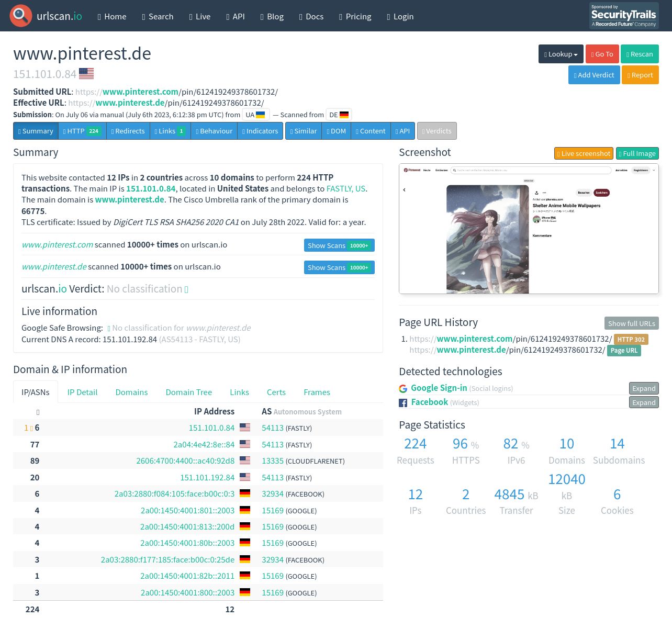Click the 224 Requests statistic
Screen dimensions: 672x618
pyautogui.click(x=416, y=451)
